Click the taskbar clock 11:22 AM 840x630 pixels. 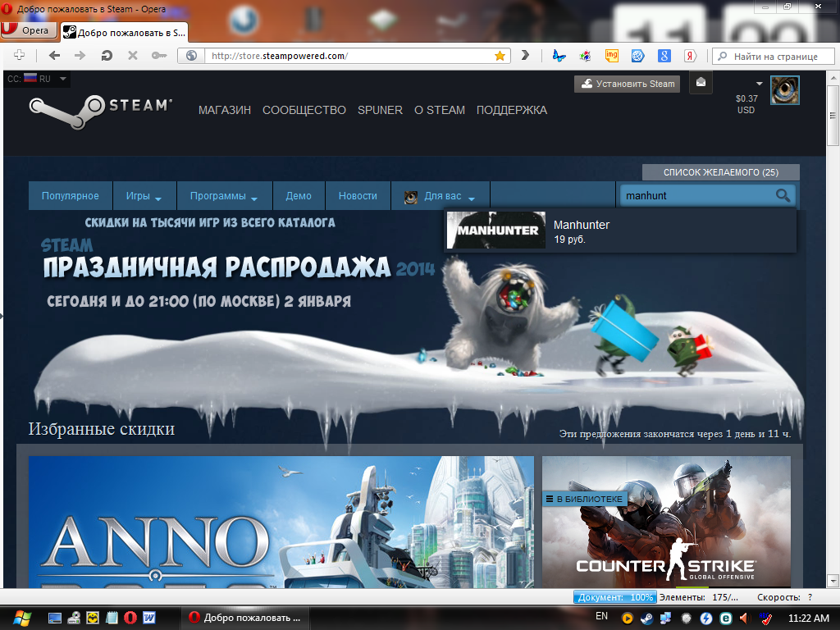(808, 618)
